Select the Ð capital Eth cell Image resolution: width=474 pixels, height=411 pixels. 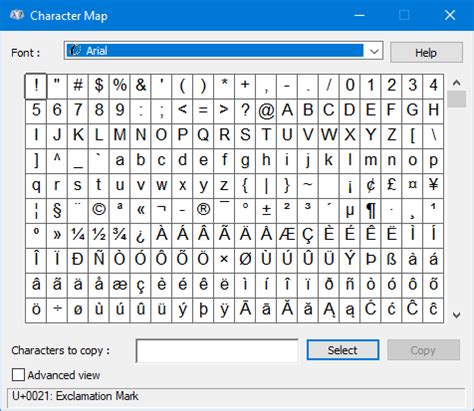pos(78,260)
